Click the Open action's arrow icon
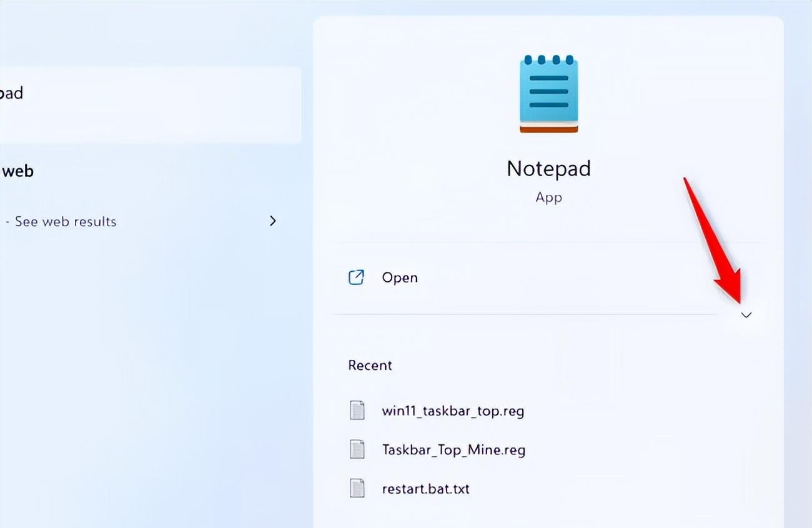The height and width of the screenshot is (528, 812). 356,277
